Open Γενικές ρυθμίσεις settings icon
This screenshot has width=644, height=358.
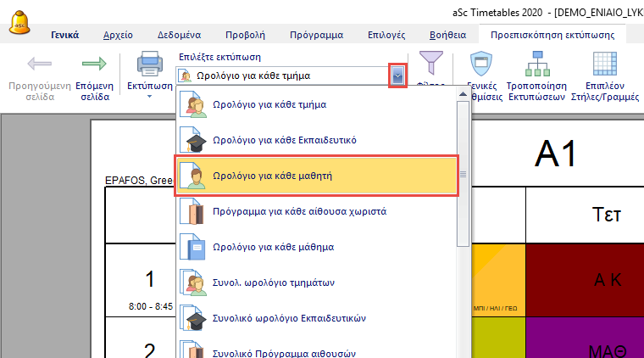(480, 65)
